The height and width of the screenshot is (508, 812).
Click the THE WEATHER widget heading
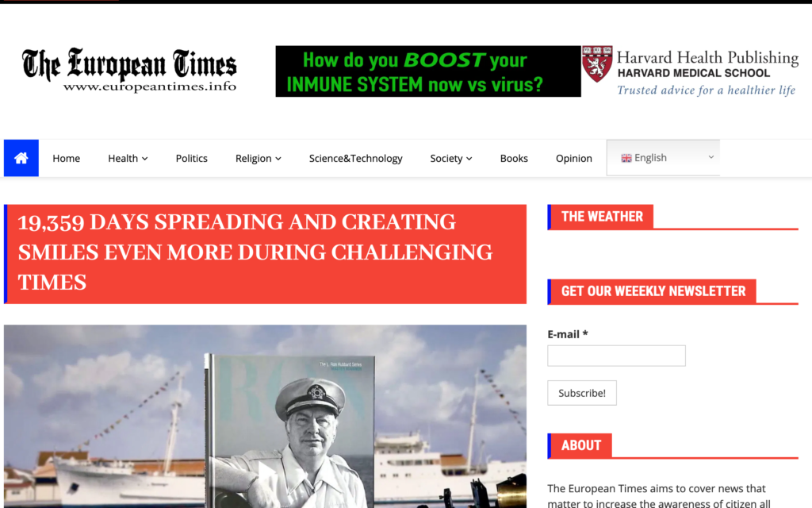click(x=602, y=217)
